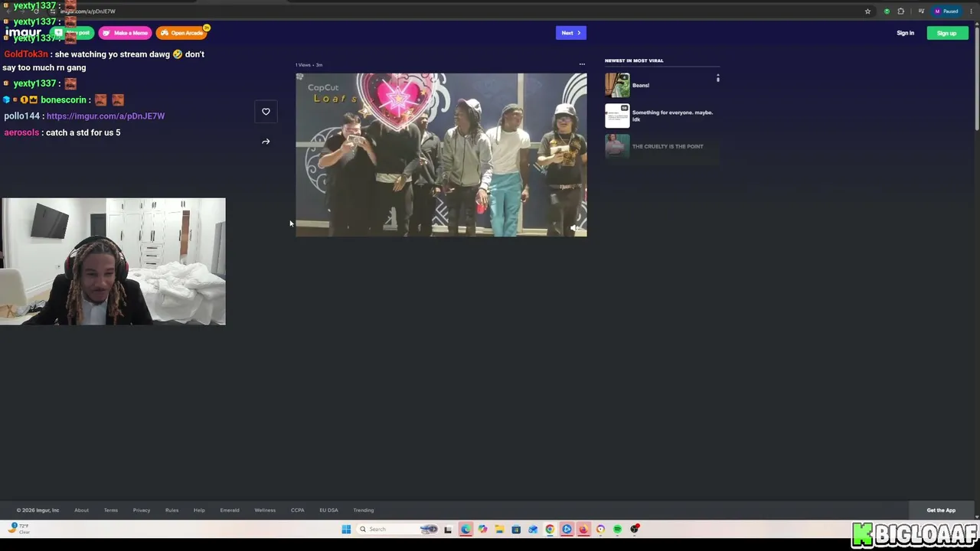Click the Trending footer link

[x=364, y=510]
